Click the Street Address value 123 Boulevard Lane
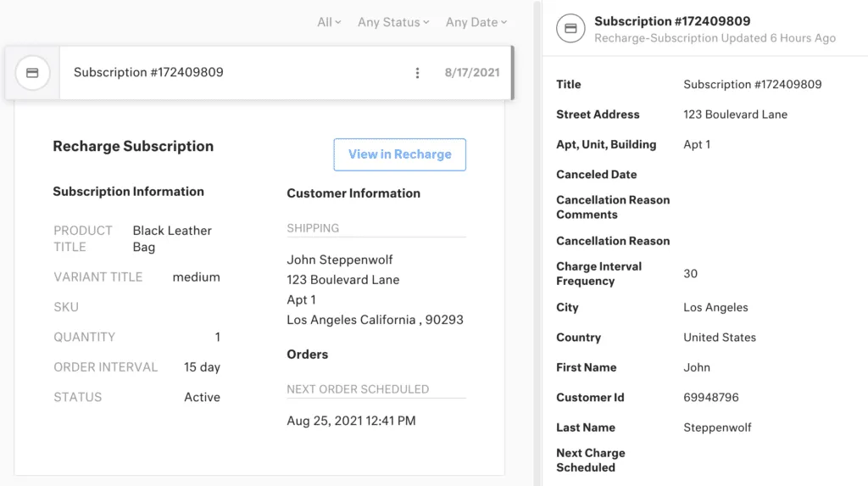This screenshot has height=486, width=868. click(735, 115)
